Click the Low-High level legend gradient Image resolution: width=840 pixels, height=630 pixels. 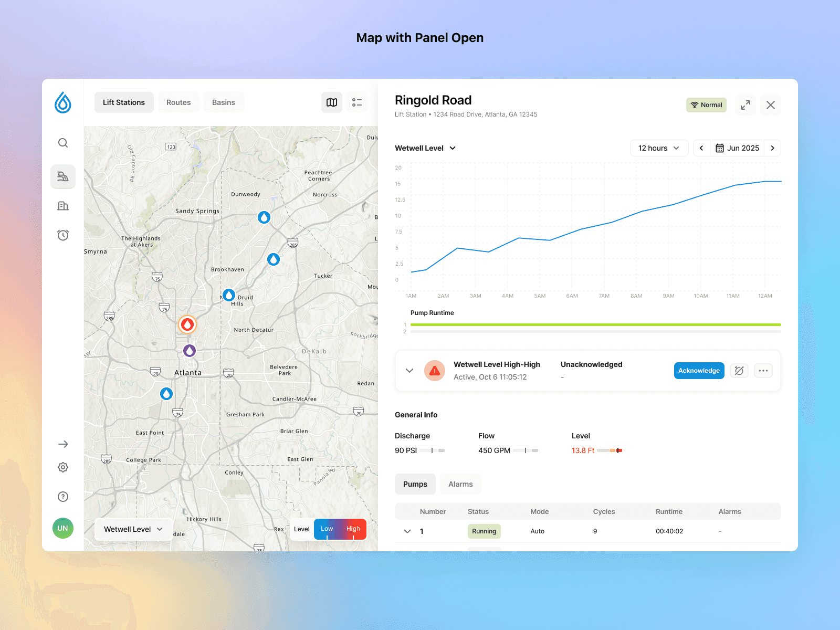pos(340,529)
